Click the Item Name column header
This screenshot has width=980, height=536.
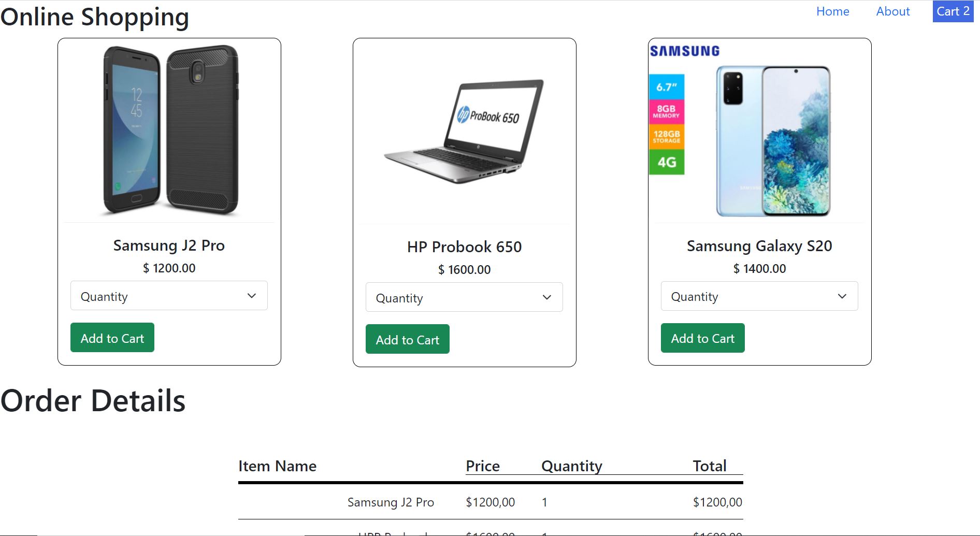pos(278,466)
